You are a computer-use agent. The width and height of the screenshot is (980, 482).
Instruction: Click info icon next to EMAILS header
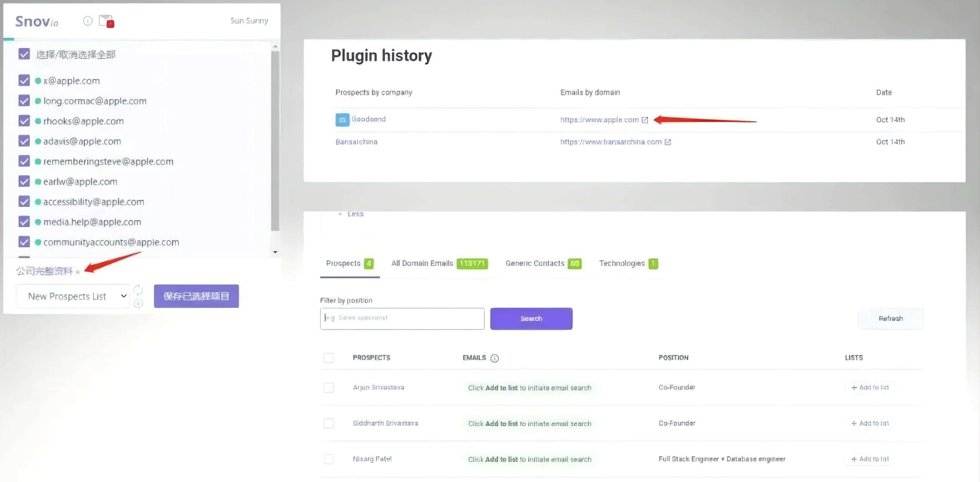494,358
